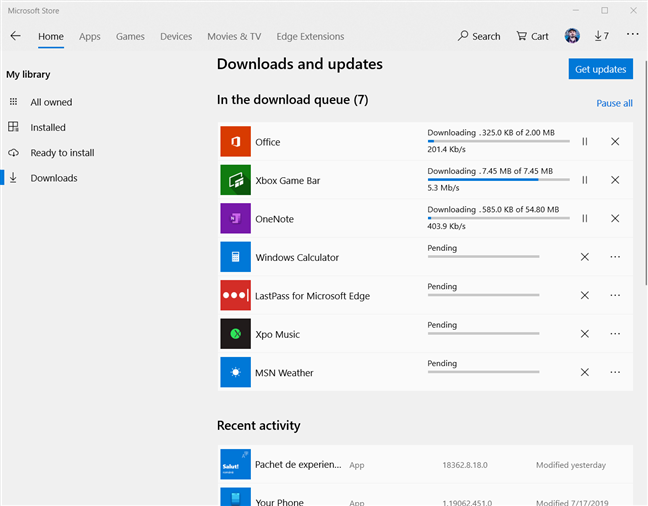The width and height of the screenshot is (648, 506).
Task: Open the Devices tab
Action: 176,36
